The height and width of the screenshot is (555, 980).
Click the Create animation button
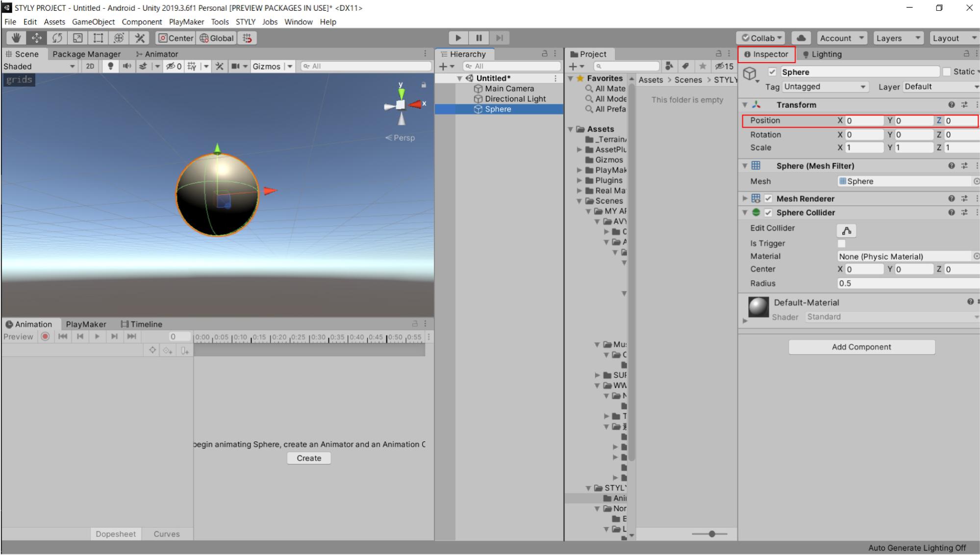tap(309, 458)
